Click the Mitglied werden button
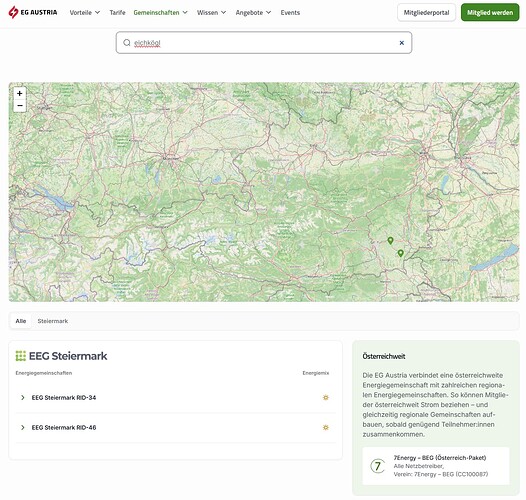The image size is (526, 500). [490, 12]
